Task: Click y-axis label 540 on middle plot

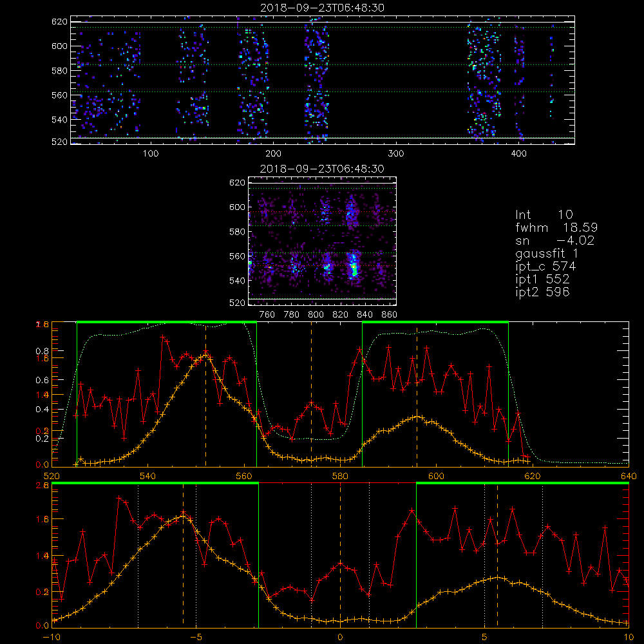Action: point(238,281)
